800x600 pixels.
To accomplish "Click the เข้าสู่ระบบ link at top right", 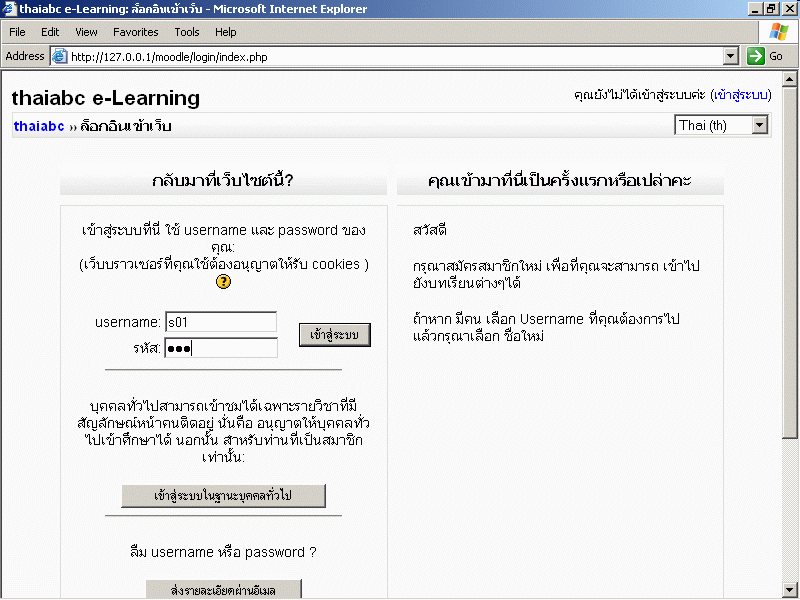I will tap(740, 95).
